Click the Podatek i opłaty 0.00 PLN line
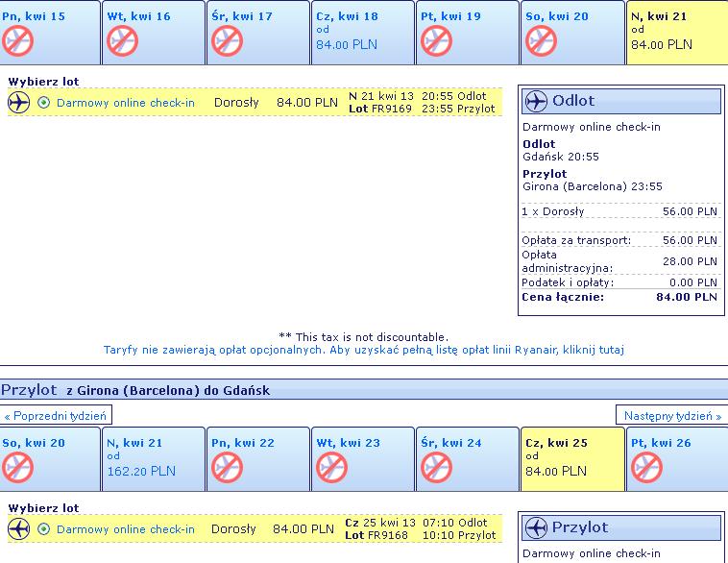Image resolution: width=728 pixels, height=563 pixels. pos(619,282)
